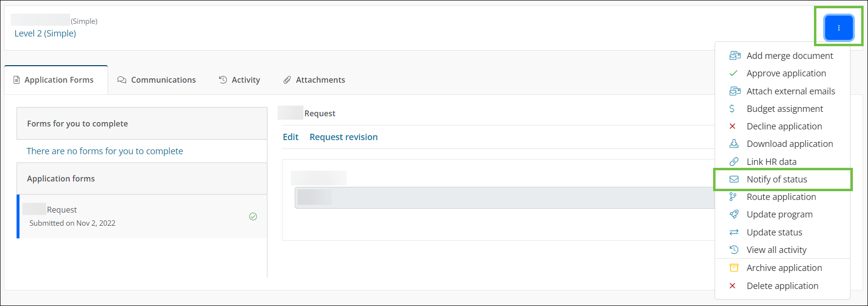Click the red Decline application X icon
Screen dimensions: 868x306
[x=733, y=126]
